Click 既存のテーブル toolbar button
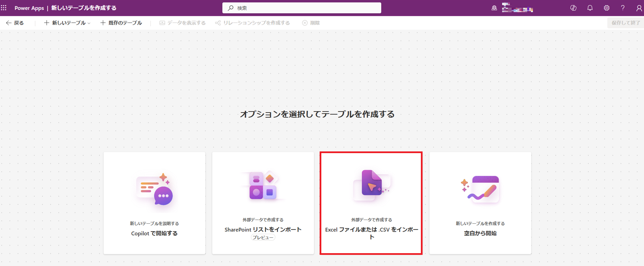 pos(121,23)
